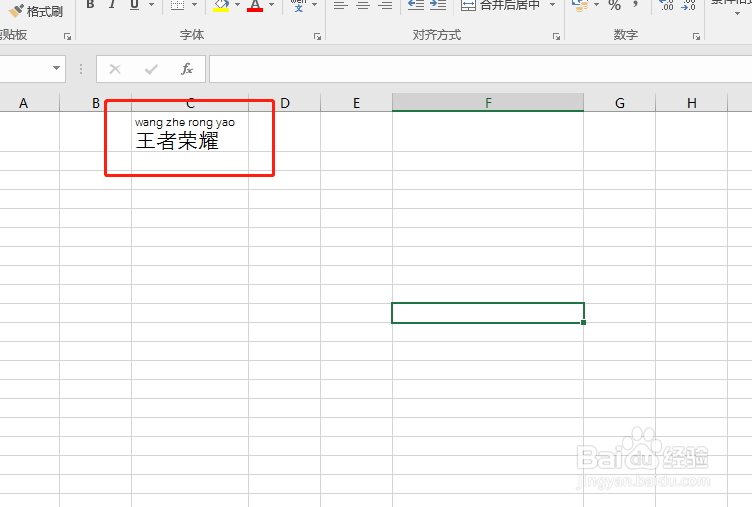Viewport: 752px width, 507px height.
Task: Select column D header
Action: point(285,103)
